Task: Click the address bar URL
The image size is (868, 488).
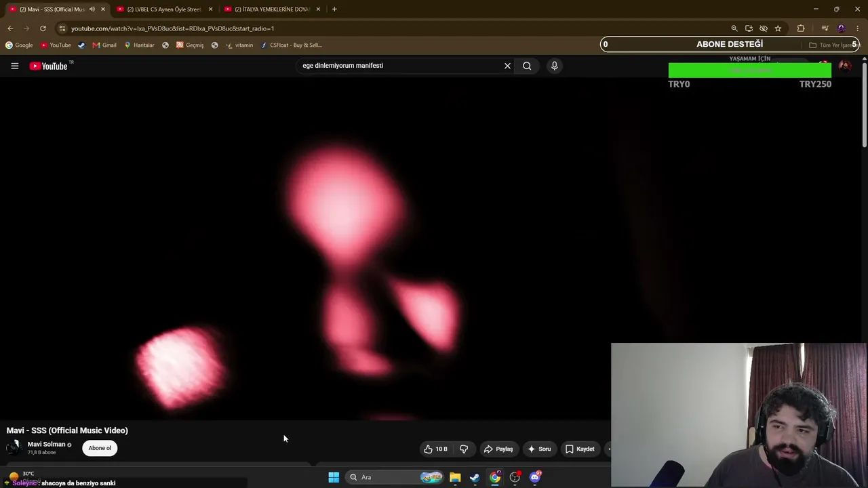Action: (x=172, y=28)
